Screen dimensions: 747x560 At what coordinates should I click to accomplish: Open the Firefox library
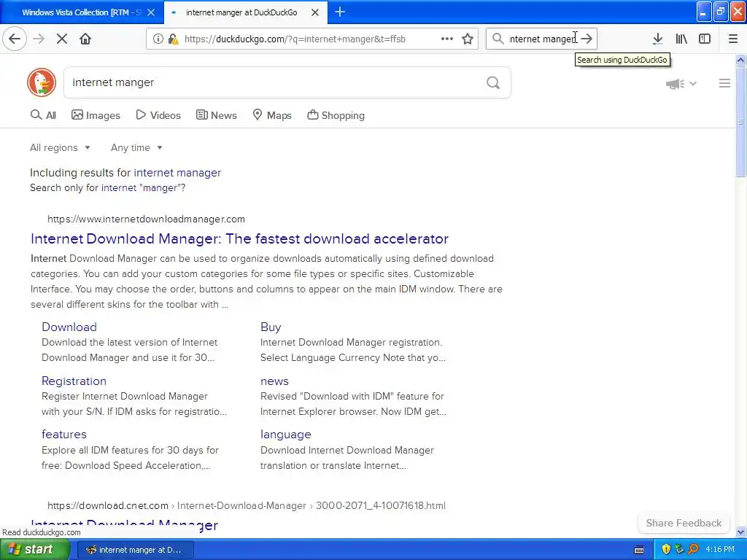coord(681,39)
